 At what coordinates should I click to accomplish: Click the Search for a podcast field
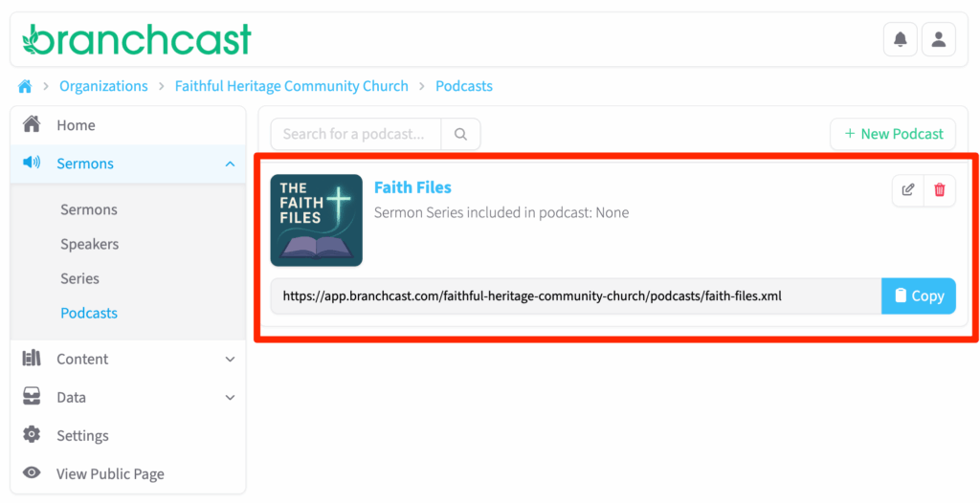point(355,134)
